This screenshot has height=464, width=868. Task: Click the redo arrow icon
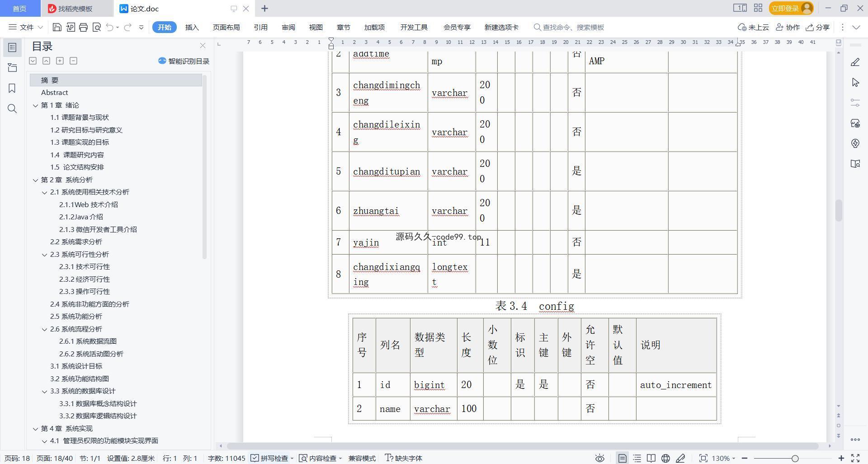click(x=127, y=27)
